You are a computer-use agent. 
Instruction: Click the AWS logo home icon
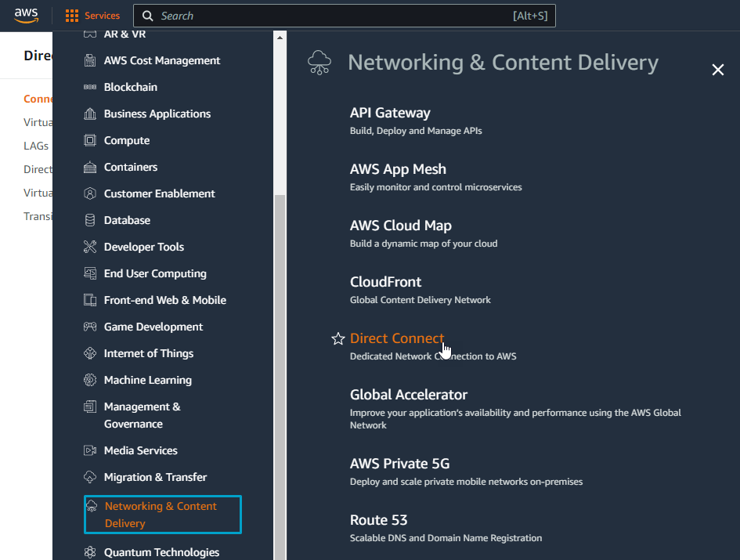click(26, 16)
